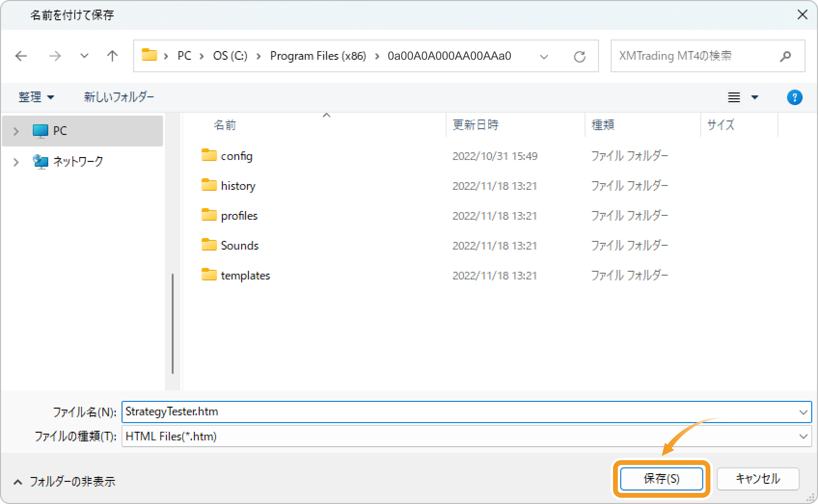Select PC in the address breadcrumb
Viewport: 818px width, 504px height.
(184, 56)
